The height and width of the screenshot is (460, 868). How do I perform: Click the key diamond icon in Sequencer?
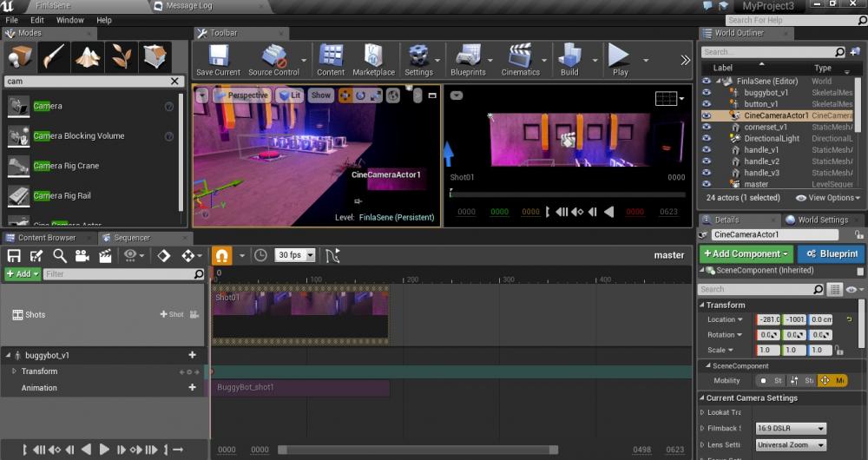pos(164,255)
